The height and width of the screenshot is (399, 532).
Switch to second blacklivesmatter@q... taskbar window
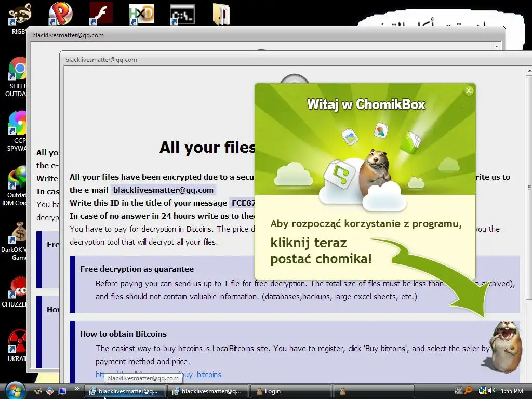(x=208, y=391)
